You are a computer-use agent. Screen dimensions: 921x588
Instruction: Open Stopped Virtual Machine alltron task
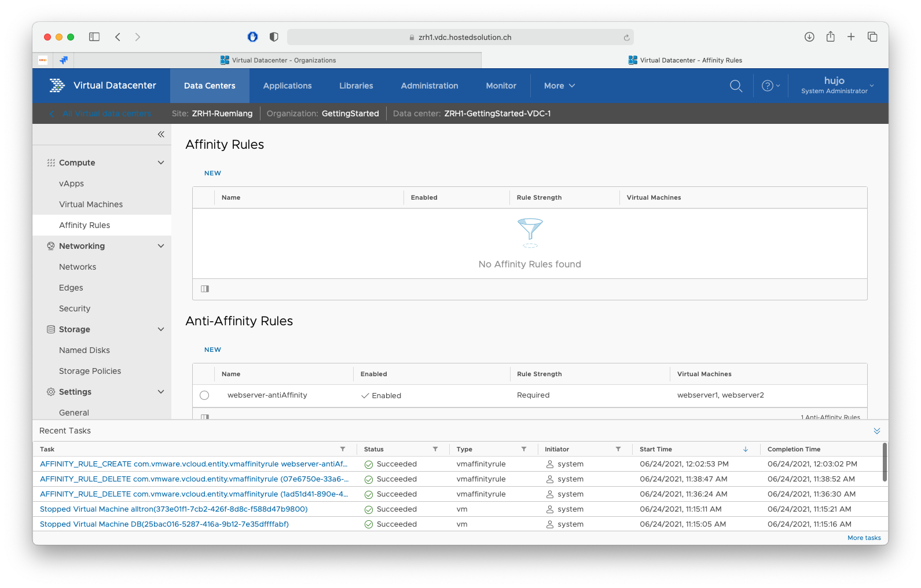174,509
